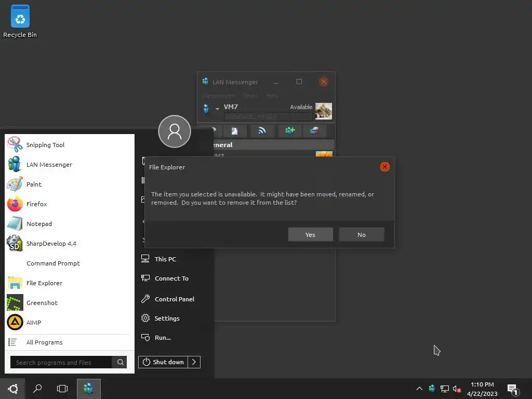Open network status tray icon
532x399 pixels.
click(x=445, y=389)
